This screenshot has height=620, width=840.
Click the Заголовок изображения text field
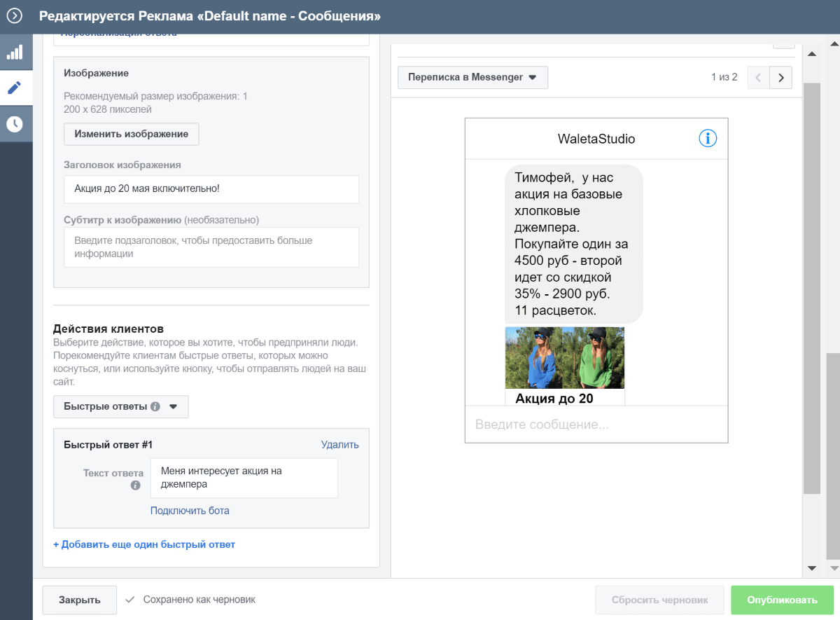(211, 189)
